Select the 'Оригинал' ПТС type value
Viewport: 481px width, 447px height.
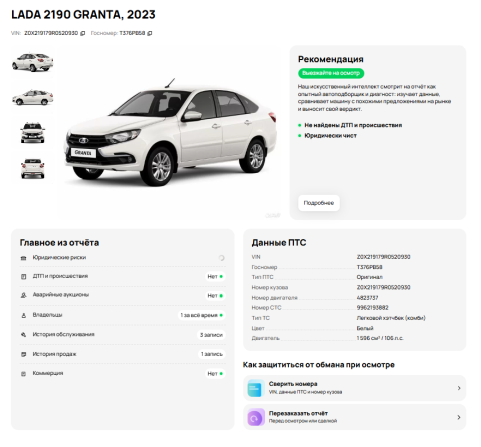(369, 277)
